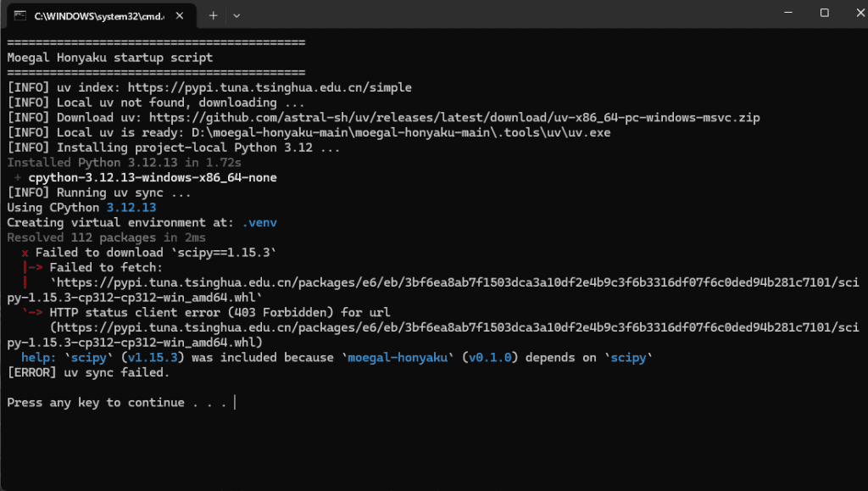Click the Press any key to continue prompt

click(x=117, y=403)
